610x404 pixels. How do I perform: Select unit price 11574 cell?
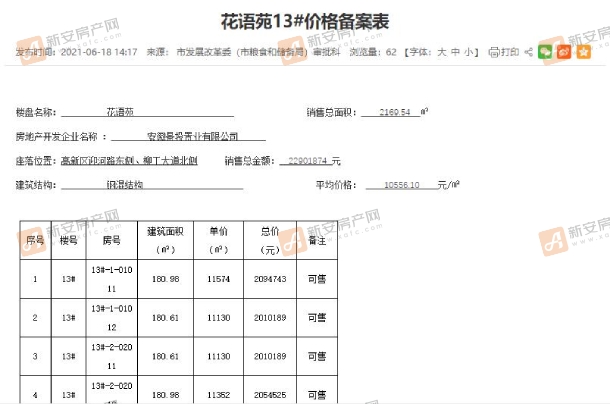click(219, 279)
